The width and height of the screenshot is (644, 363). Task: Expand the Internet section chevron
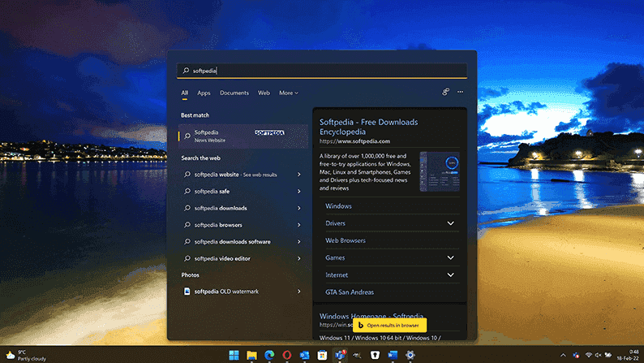450,275
